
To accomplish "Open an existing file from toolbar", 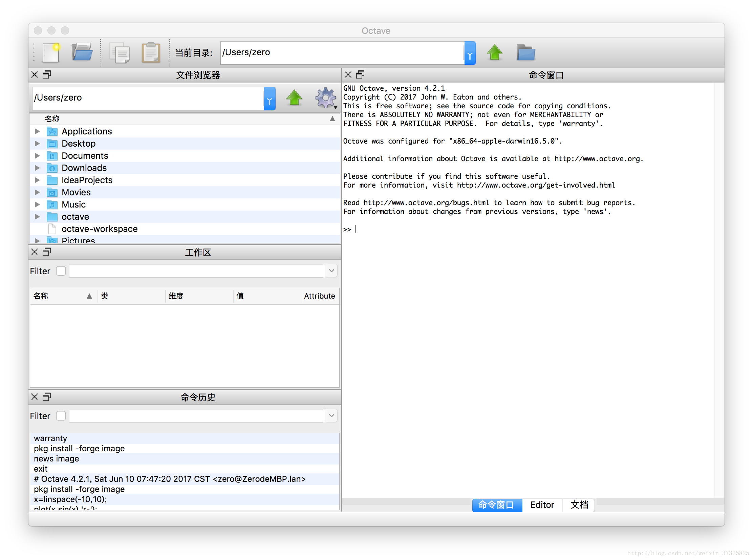I will [x=82, y=52].
